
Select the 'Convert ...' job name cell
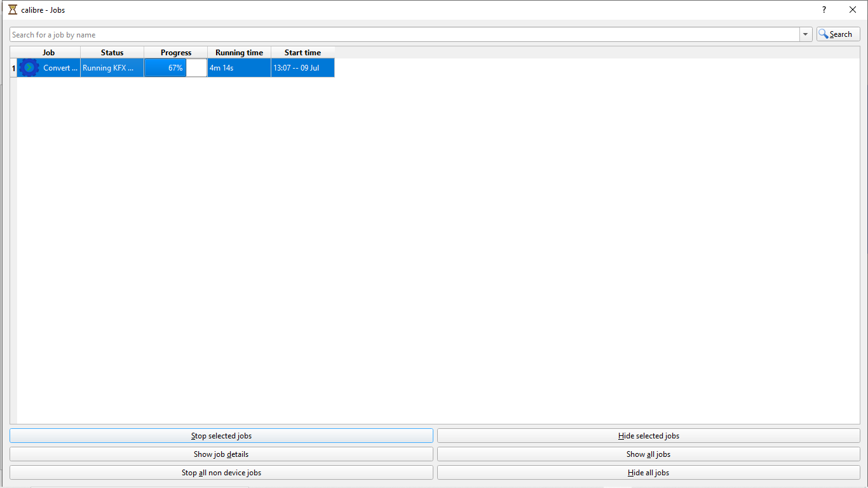[49, 68]
